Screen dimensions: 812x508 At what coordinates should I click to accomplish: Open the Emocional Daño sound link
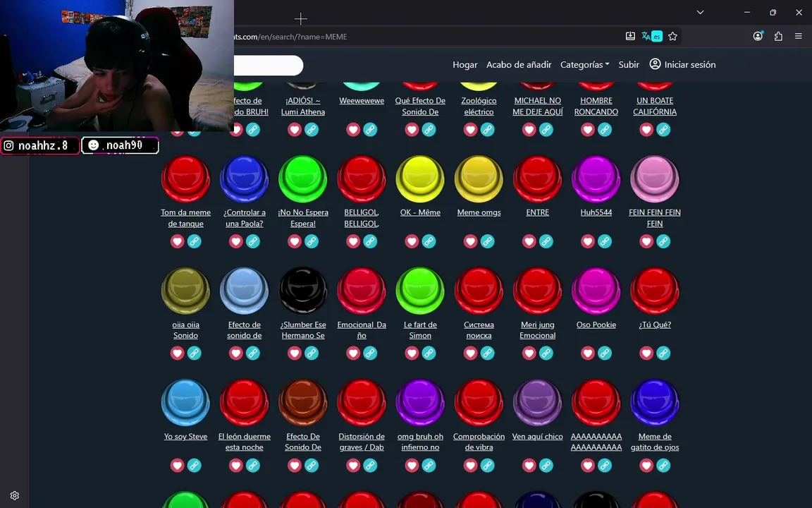pyautogui.click(x=362, y=330)
